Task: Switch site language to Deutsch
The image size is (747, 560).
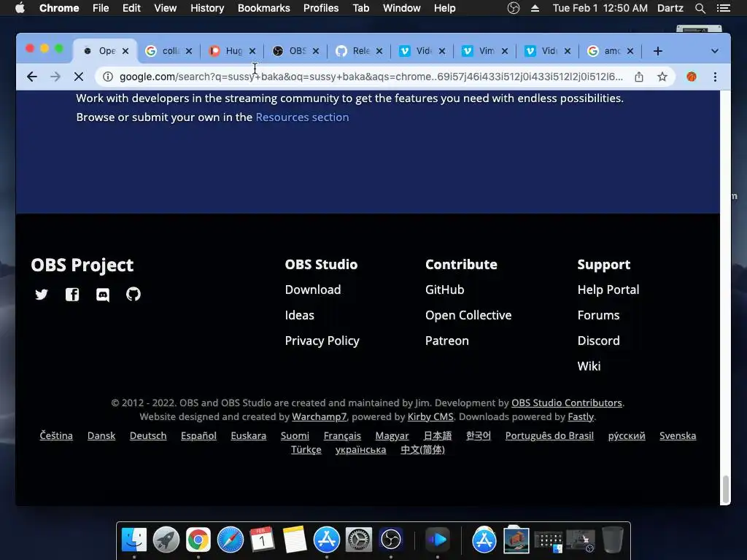Action: pyautogui.click(x=148, y=436)
